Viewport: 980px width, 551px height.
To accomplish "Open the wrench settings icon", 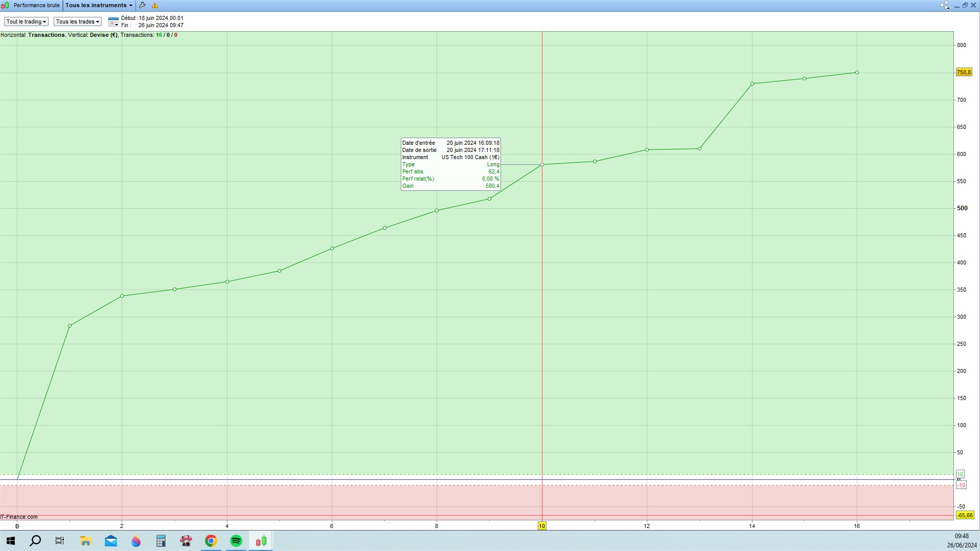I will tap(142, 5).
